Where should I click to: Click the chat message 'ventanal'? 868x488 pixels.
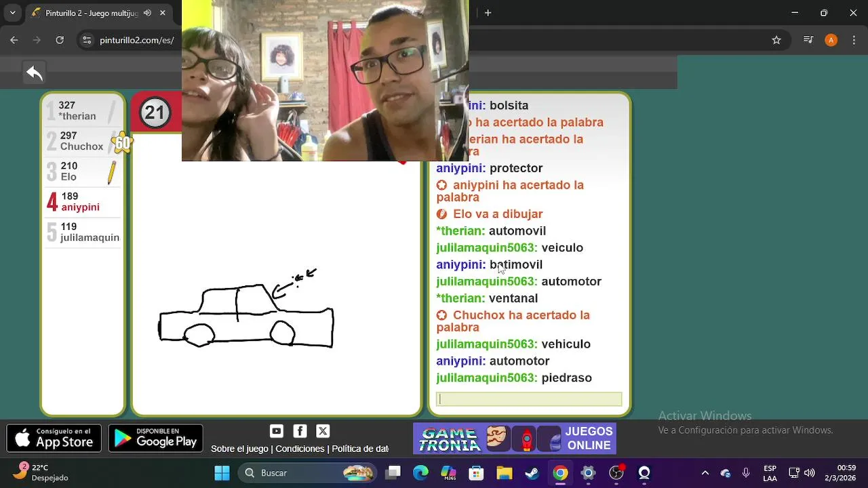tap(513, 299)
